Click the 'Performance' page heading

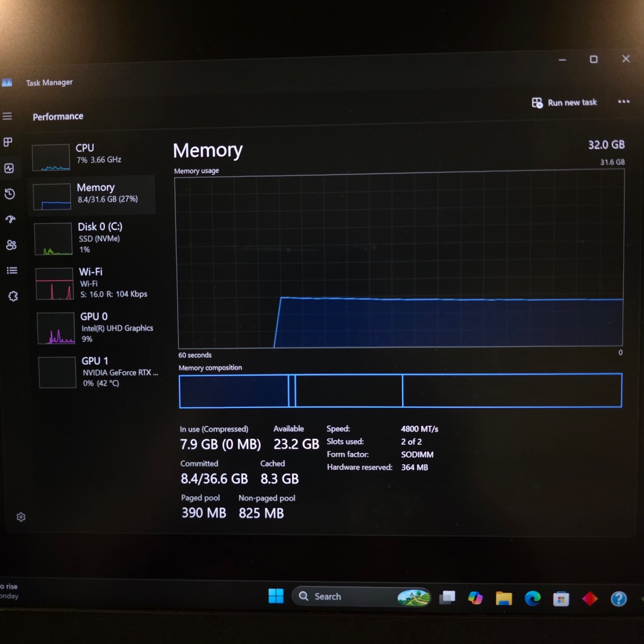click(58, 116)
